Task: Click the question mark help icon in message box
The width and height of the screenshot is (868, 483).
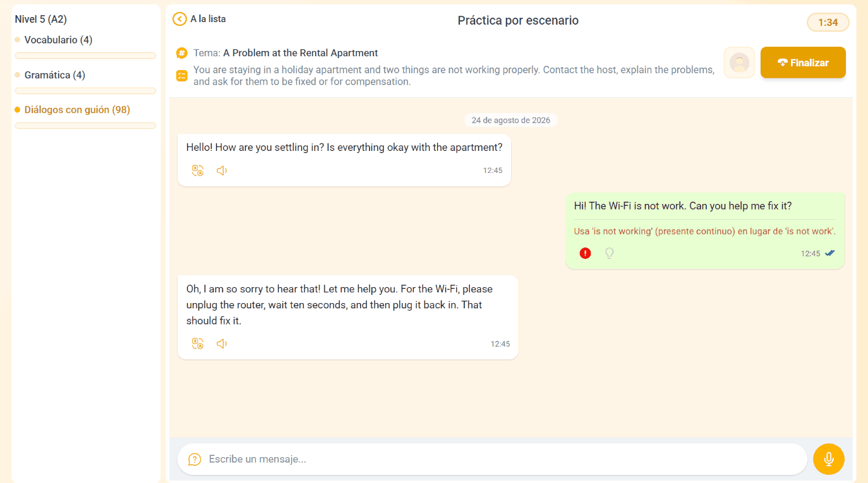Action: (x=195, y=459)
